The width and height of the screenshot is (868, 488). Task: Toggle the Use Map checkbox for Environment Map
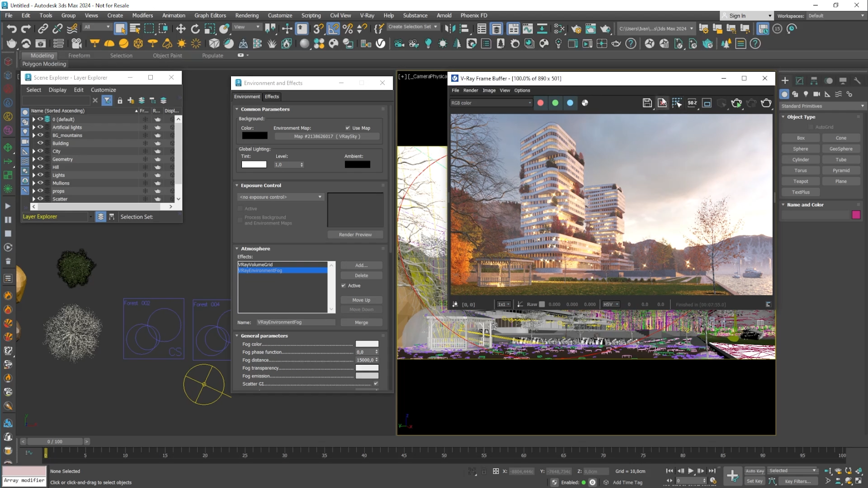pyautogui.click(x=348, y=128)
